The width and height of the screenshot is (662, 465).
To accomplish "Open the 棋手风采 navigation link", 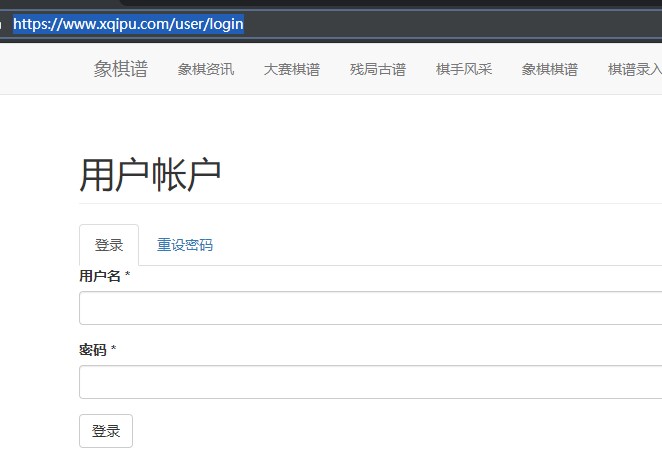I will 464,69.
